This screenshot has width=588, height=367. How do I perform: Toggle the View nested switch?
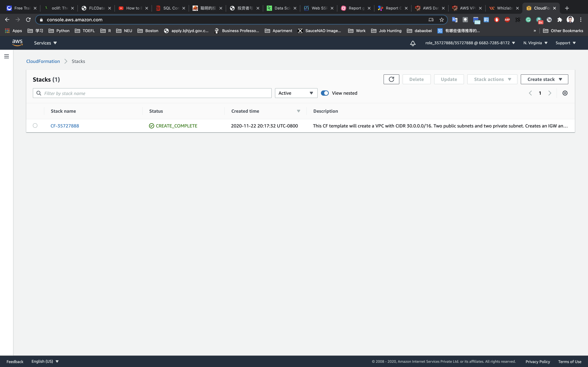click(325, 93)
